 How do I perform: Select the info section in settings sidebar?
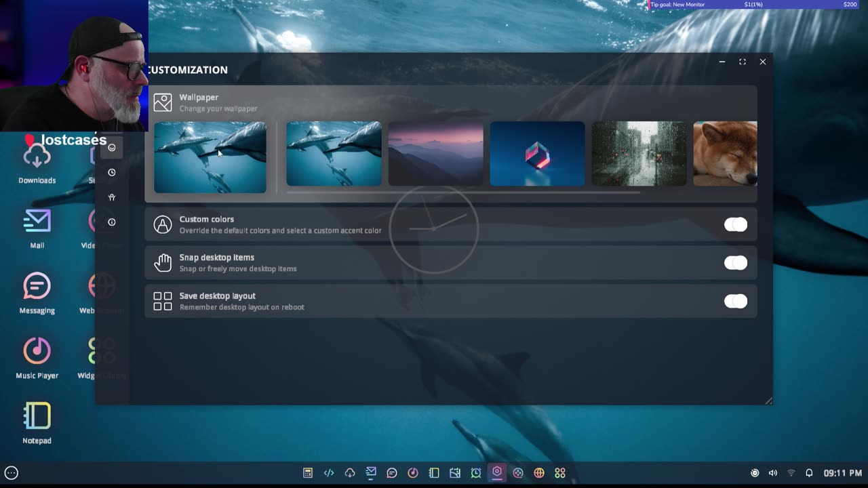112,222
